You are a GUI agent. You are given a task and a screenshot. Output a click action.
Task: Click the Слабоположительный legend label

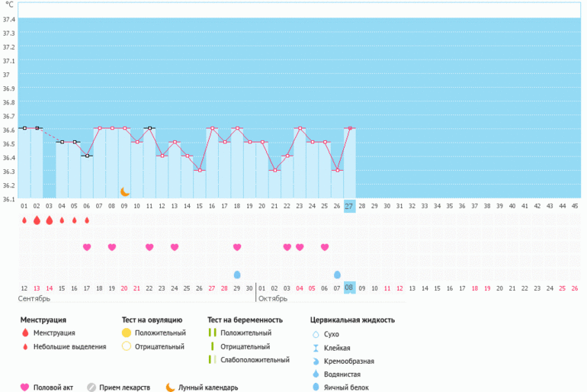[x=255, y=360]
